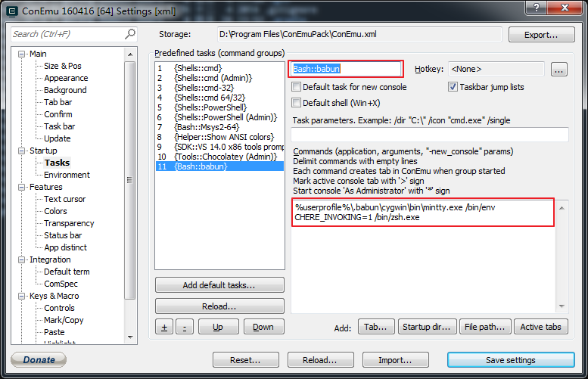Select task {SDK::VS 14.0 x86 tools prompt}
Image resolution: width=588 pixels, height=379 pixels.
click(x=219, y=147)
